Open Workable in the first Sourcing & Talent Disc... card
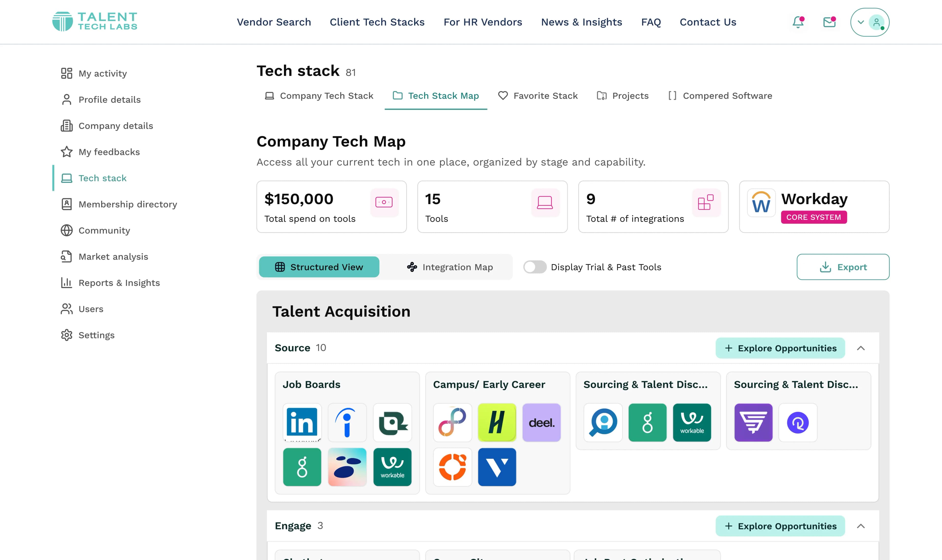Screen dimensions: 942x560 (692, 422)
